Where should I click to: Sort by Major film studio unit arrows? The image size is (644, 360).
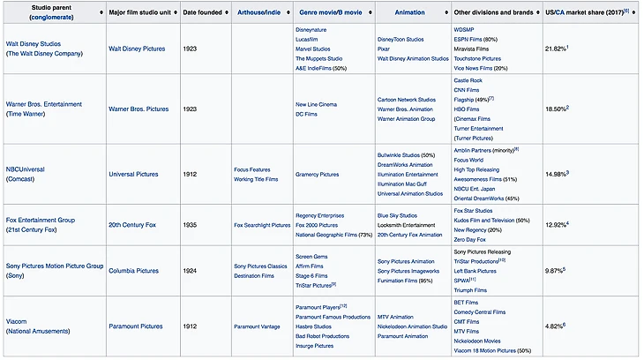176,12
